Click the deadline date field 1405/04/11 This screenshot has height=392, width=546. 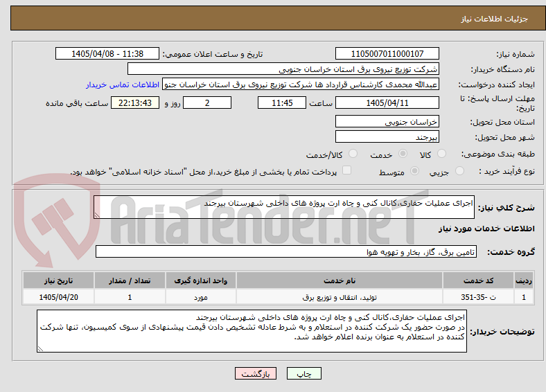[387, 103]
